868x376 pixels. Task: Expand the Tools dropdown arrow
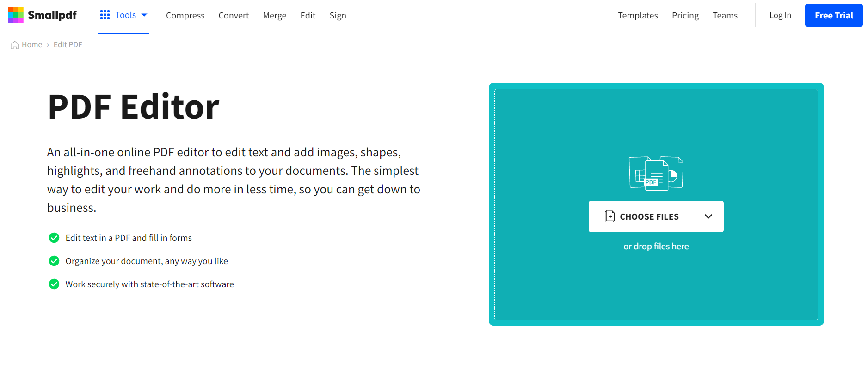pos(144,15)
